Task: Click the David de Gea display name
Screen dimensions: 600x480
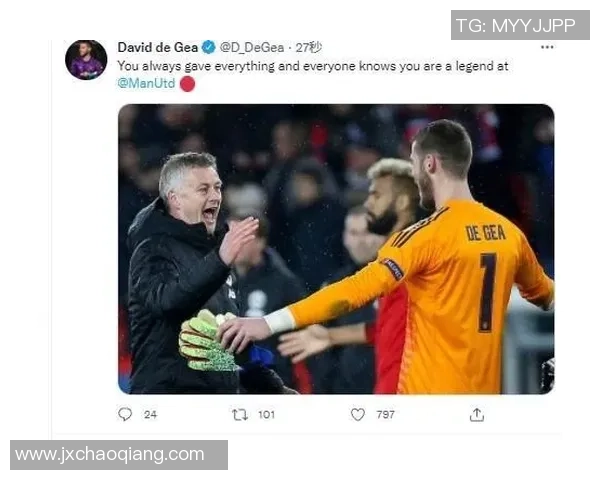Action: coord(158,47)
